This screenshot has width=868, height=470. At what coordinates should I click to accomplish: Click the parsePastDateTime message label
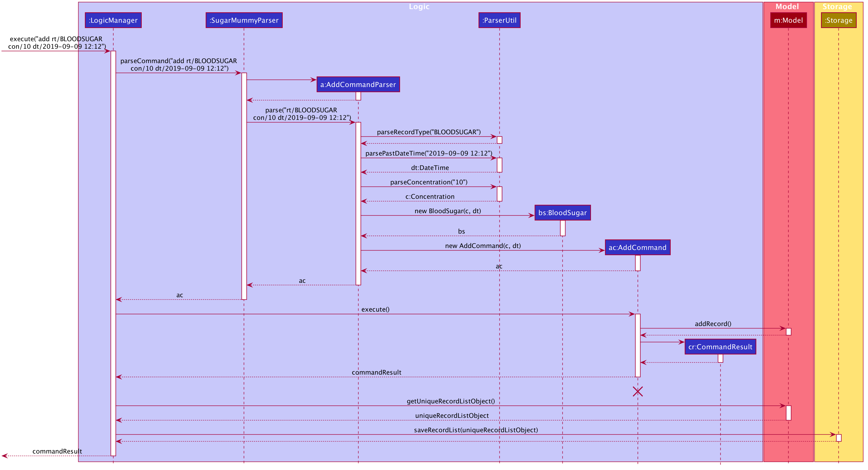[x=429, y=153]
